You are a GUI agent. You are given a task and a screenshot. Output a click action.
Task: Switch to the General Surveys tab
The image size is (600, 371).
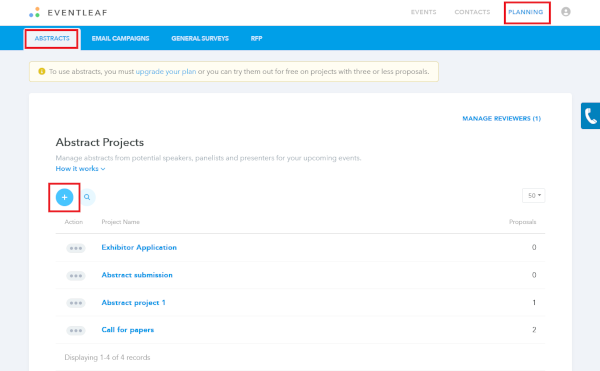[x=200, y=39]
